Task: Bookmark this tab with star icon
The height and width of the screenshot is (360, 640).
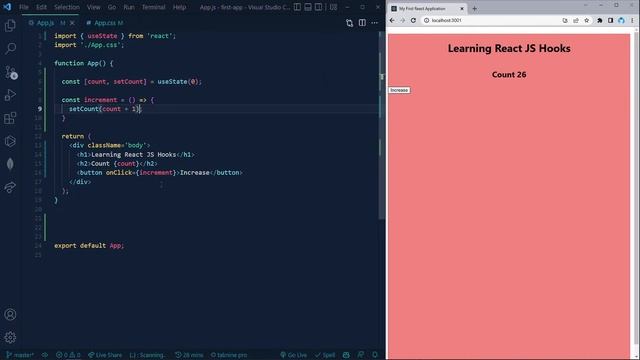Action: [587, 20]
